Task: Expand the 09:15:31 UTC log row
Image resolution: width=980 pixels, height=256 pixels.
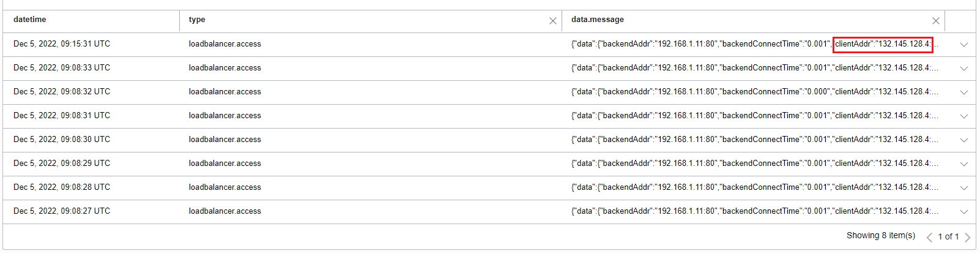Action: tap(964, 45)
